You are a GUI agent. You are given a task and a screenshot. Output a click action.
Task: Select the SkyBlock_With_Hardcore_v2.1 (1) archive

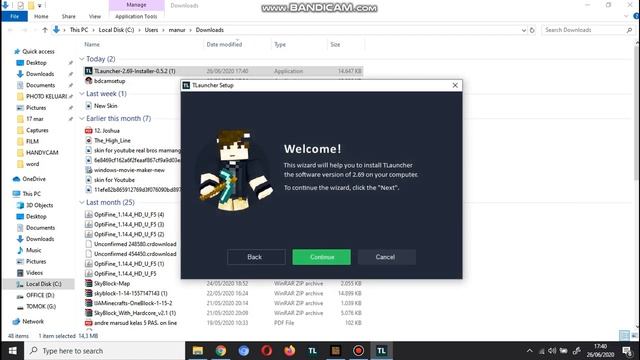(x=135, y=313)
